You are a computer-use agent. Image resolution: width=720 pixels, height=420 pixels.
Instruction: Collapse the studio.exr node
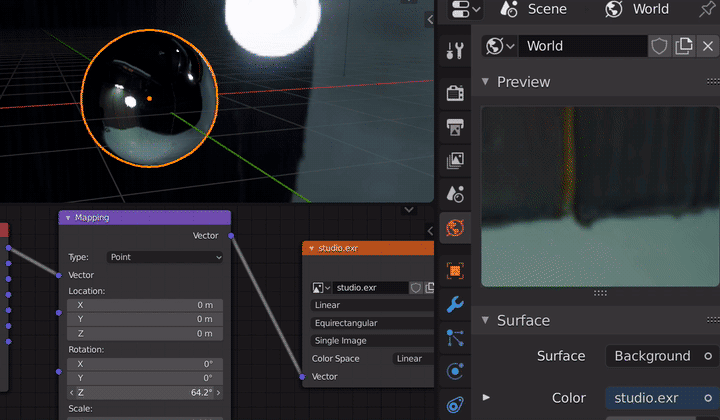click(312, 248)
